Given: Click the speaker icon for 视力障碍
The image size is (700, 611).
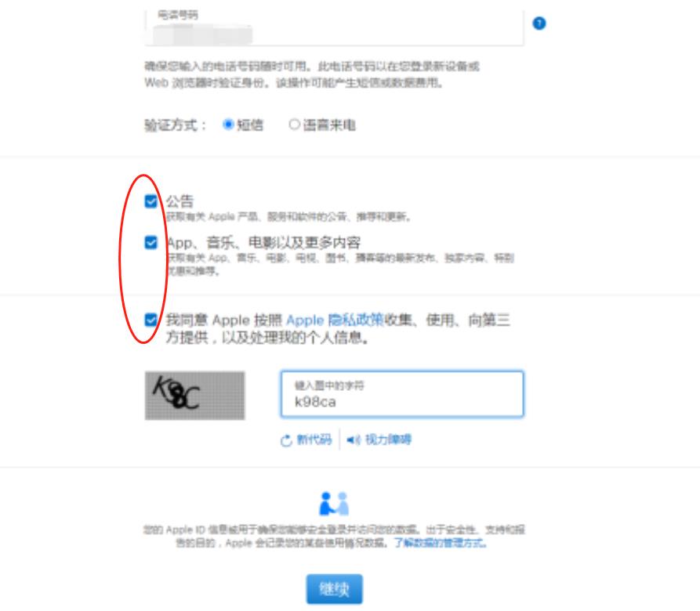Looking at the screenshot, I should (x=354, y=439).
